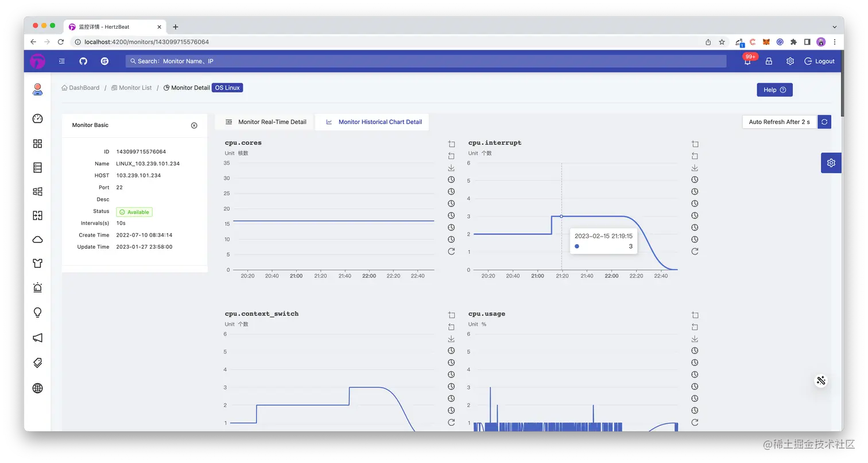Screen dimensions: 868x463
Task: Click the Name value LINUX_103.239.101.234
Action: 148,164
